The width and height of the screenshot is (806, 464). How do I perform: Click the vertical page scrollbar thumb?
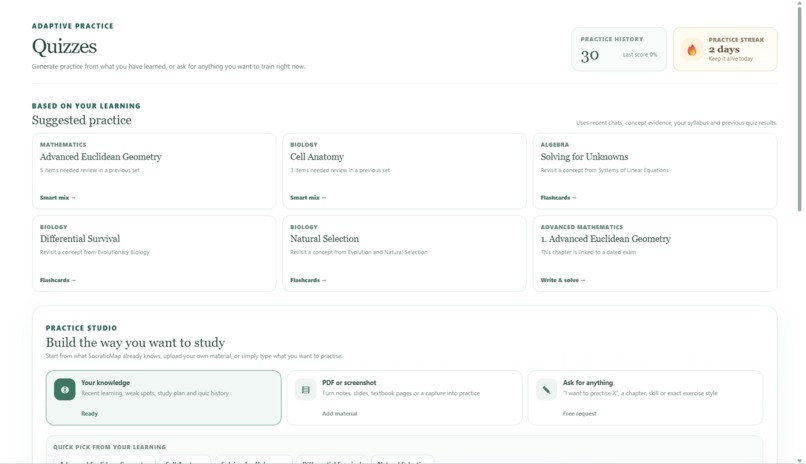click(x=799, y=108)
